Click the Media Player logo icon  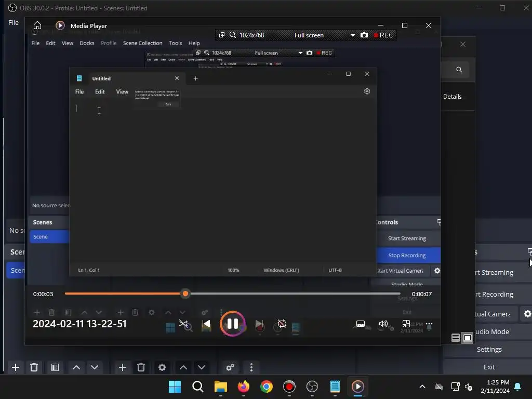click(x=60, y=26)
